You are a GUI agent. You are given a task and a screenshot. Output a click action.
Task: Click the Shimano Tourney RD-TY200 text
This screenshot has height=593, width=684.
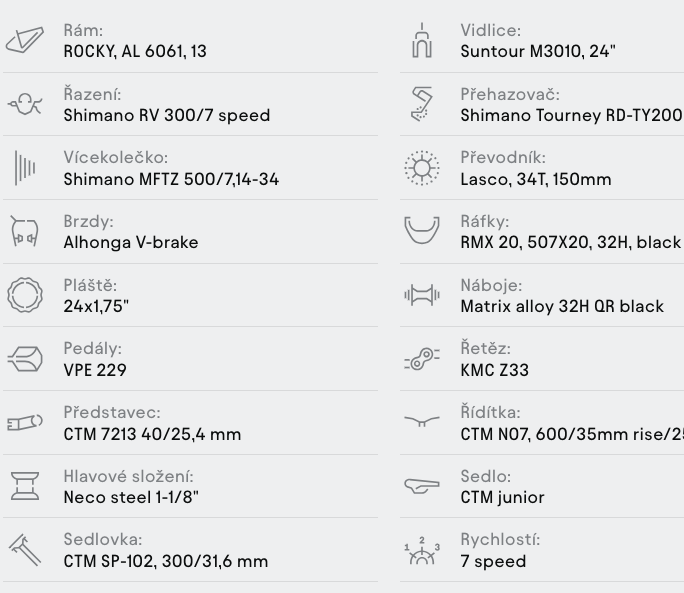click(572, 116)
